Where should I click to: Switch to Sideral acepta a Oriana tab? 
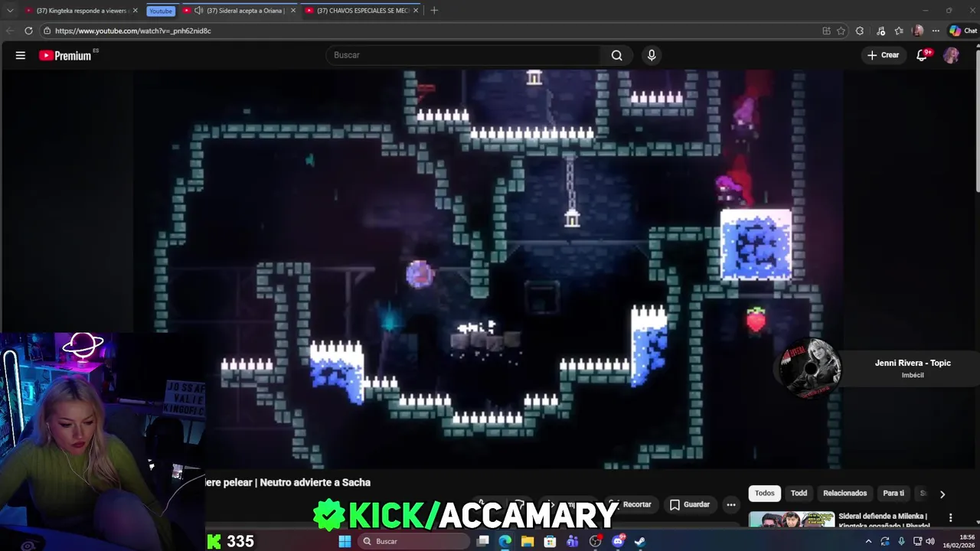[x=239, y=11]
